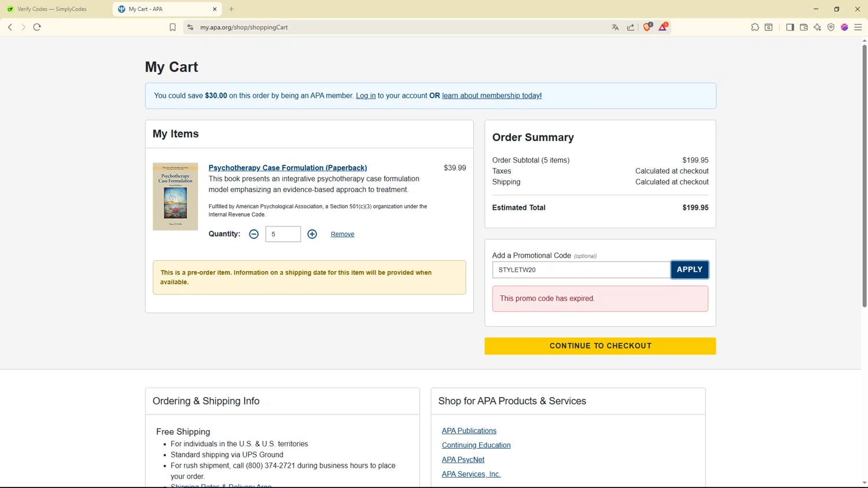Open learn about membership today link

pos(492,96)
